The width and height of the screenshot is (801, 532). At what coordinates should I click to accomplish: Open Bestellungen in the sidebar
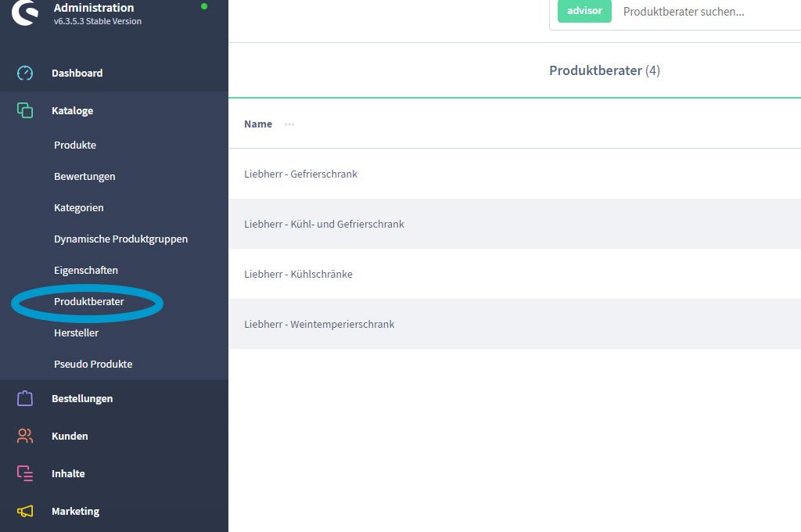tap(82, 399)
